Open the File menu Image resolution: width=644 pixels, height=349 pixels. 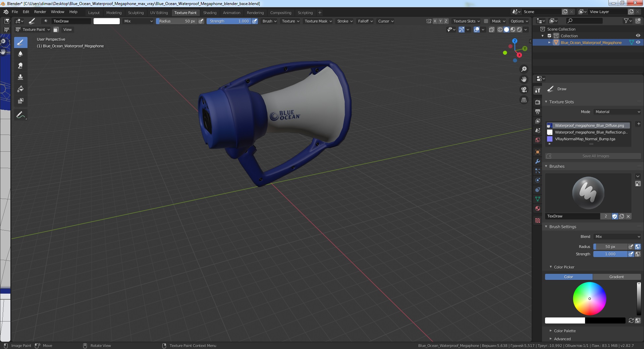coord(15,12)
